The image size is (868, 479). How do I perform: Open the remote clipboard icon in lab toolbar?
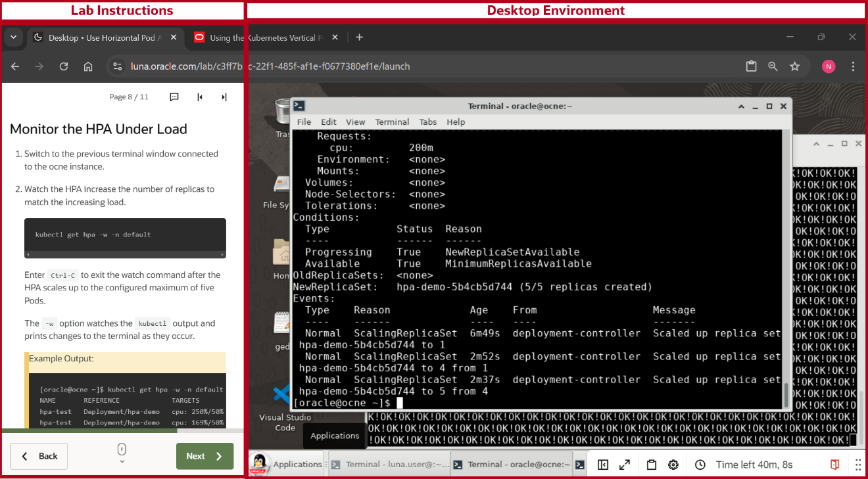tap(651, 465)
